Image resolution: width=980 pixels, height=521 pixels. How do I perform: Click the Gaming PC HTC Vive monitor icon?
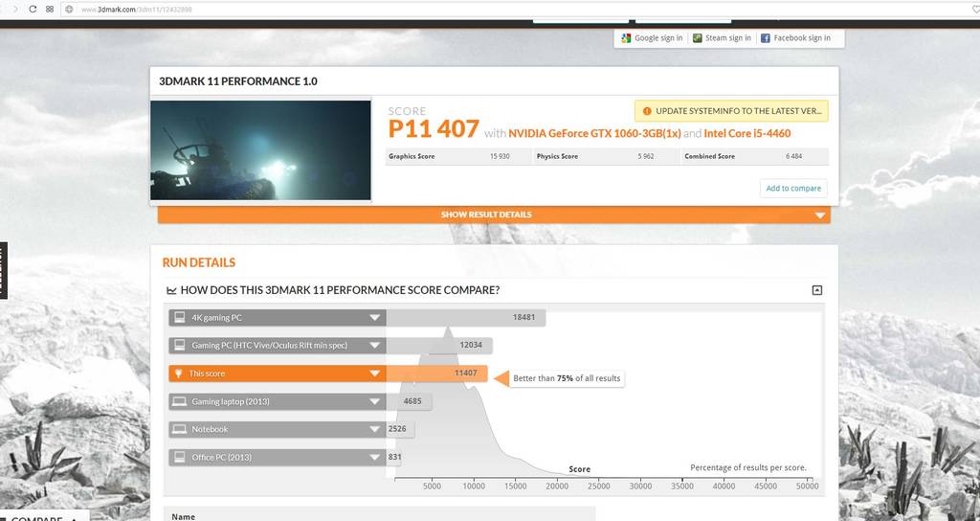click(x=179, y=345)
